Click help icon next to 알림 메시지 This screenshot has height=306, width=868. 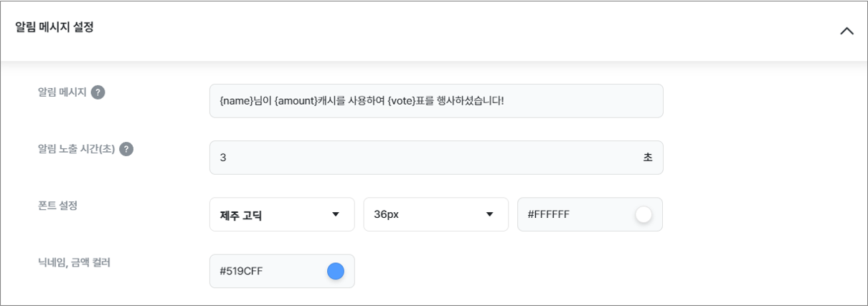coord(98,92)
